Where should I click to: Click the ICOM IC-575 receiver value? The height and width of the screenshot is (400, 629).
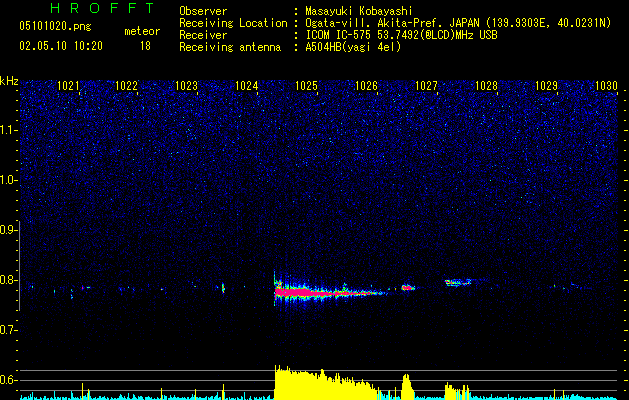point(401,35)
